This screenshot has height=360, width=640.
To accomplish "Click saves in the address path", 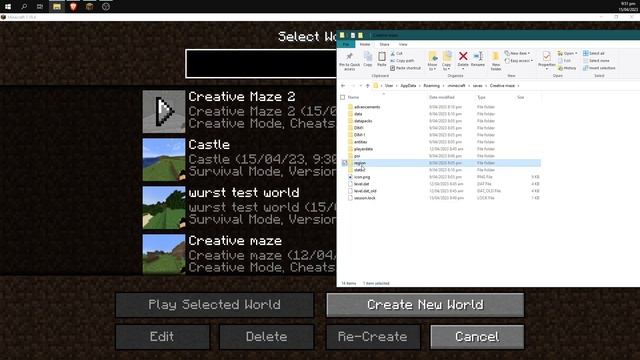I will coord(477,86).
